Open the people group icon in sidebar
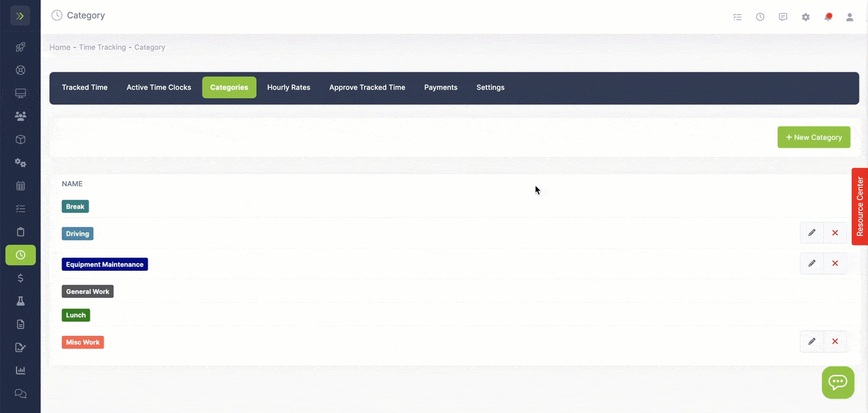The height and width of the screenshot is (413, 868). pyautogui.click(x=20, y=116)
